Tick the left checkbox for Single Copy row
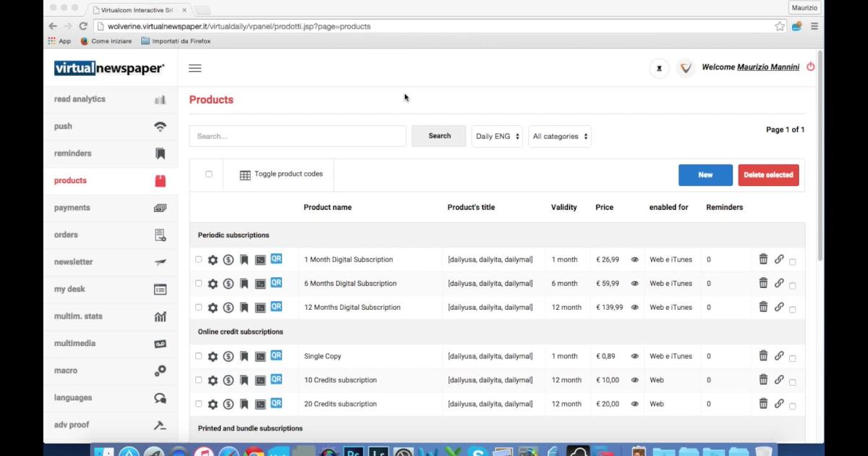 pyautogui.click(x=199, y=356)
